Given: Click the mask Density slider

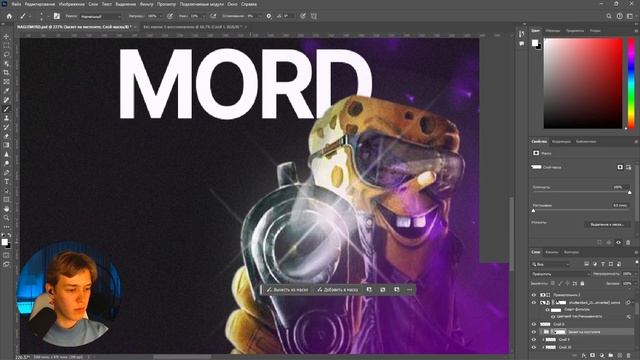Looking at the screenshot, I should [x=581, y=192].
